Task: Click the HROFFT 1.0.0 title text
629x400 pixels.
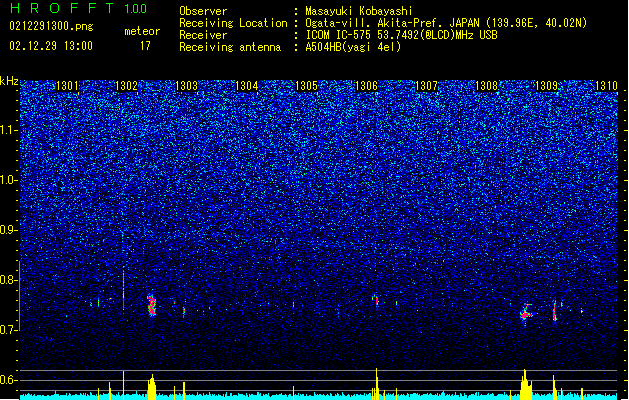Action: 78,8
